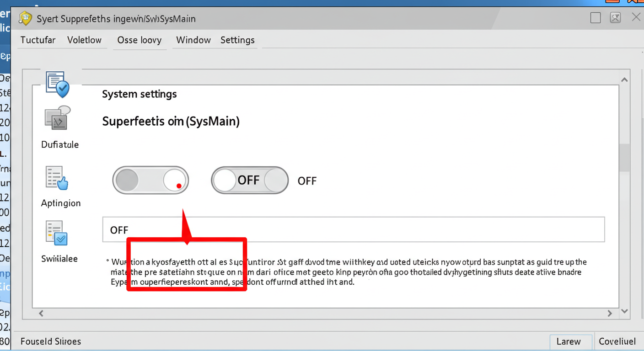Toggle the unlabeled gray switch
Image resolution: width=644 pixels, height=351 pixels.
150,180
